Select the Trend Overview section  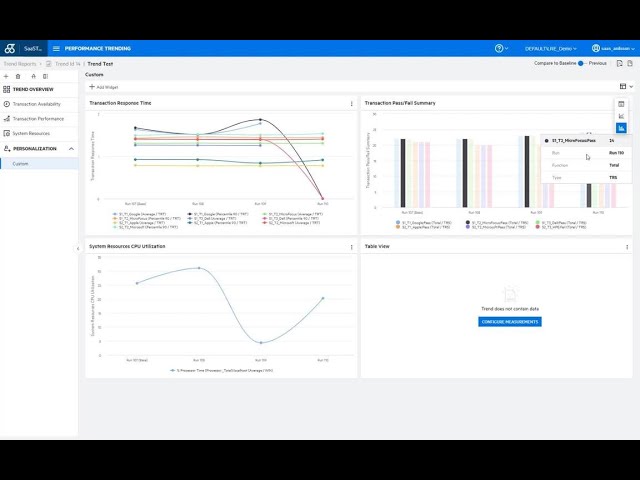pyautogui.click(x=39, y=89)
